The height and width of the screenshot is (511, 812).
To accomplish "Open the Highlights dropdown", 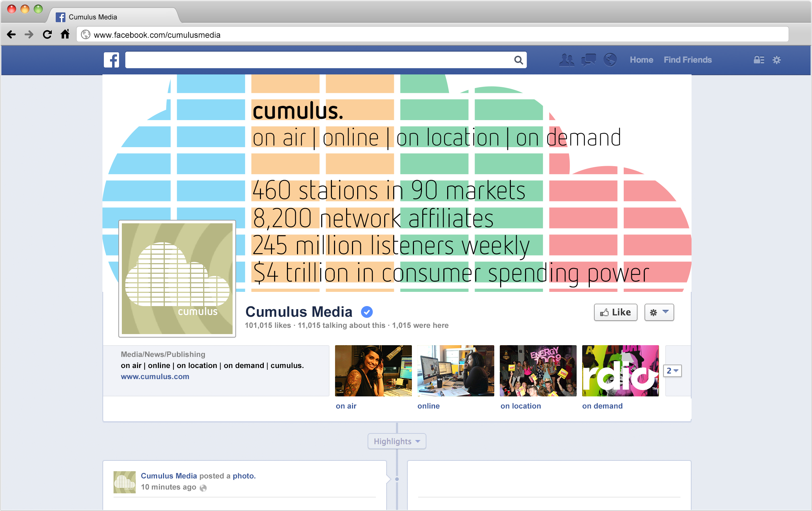I will [x=397, y=441].
